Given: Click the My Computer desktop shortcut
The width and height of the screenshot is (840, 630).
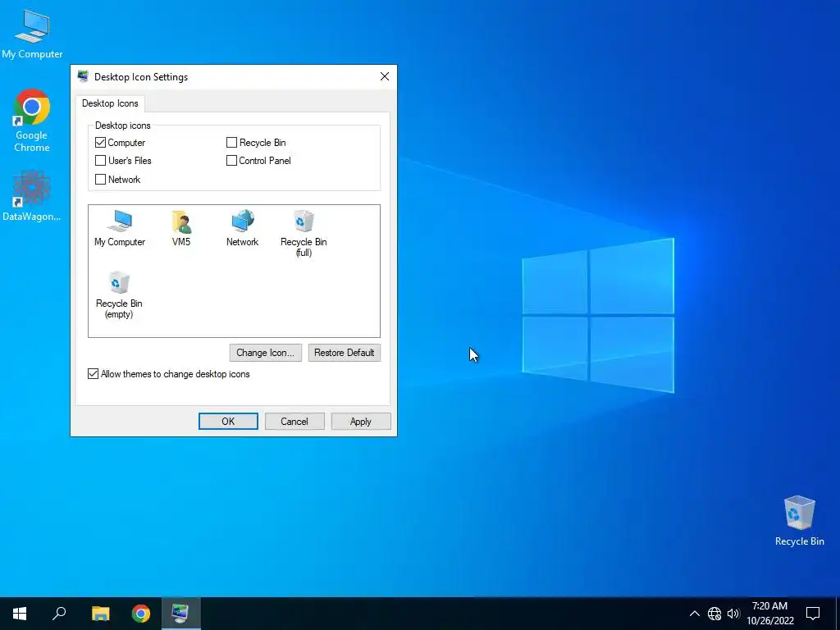Looking at the screenshot, I should [x=32, y=34].
